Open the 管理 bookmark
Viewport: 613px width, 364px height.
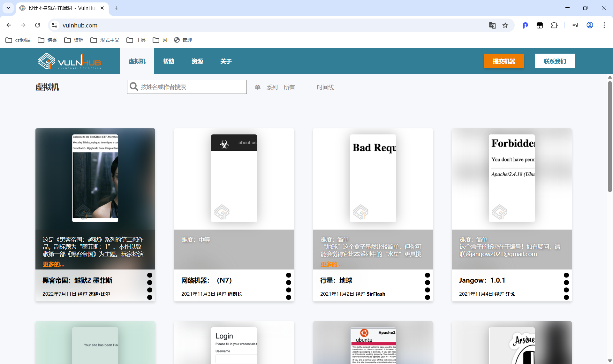[x=183, y=40]
